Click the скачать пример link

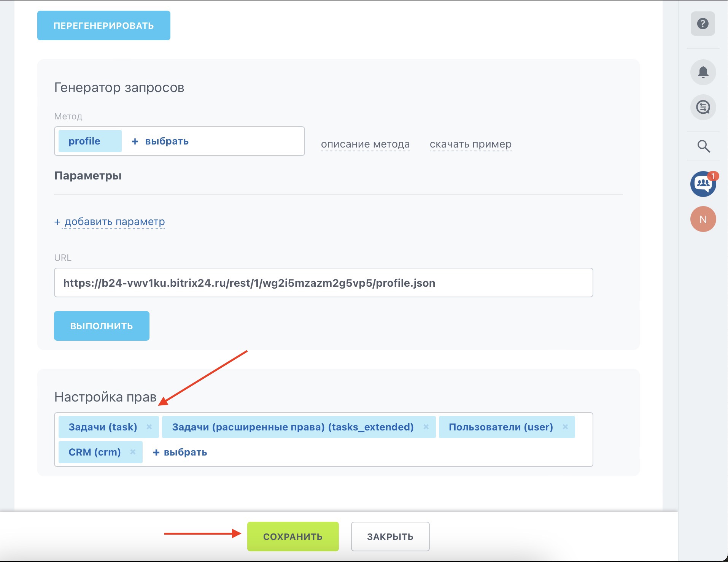point(470,144)
